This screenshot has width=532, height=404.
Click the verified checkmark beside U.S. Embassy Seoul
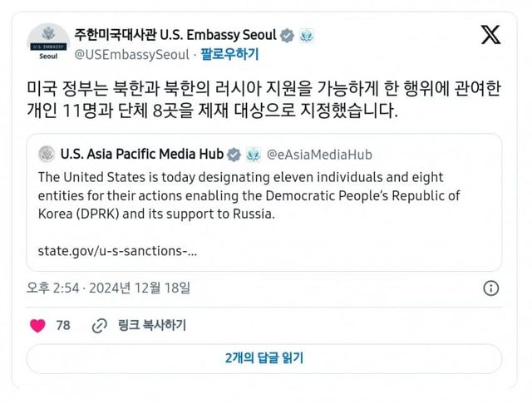(287, 35)
